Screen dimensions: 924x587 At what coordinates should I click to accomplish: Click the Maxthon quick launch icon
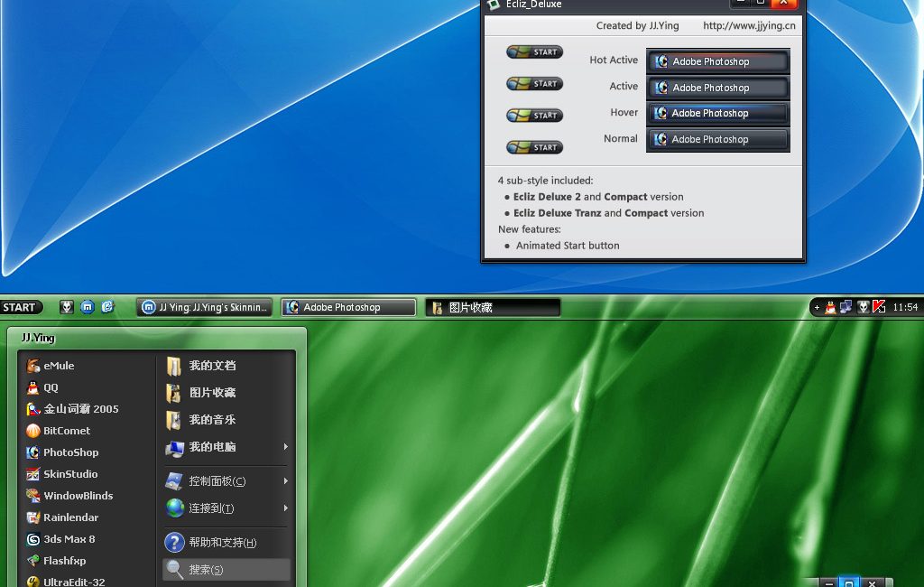(x=88, y=307)
